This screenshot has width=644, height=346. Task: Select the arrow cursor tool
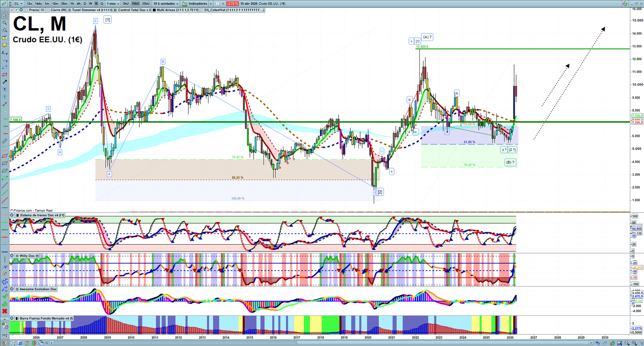coord(4,16)
